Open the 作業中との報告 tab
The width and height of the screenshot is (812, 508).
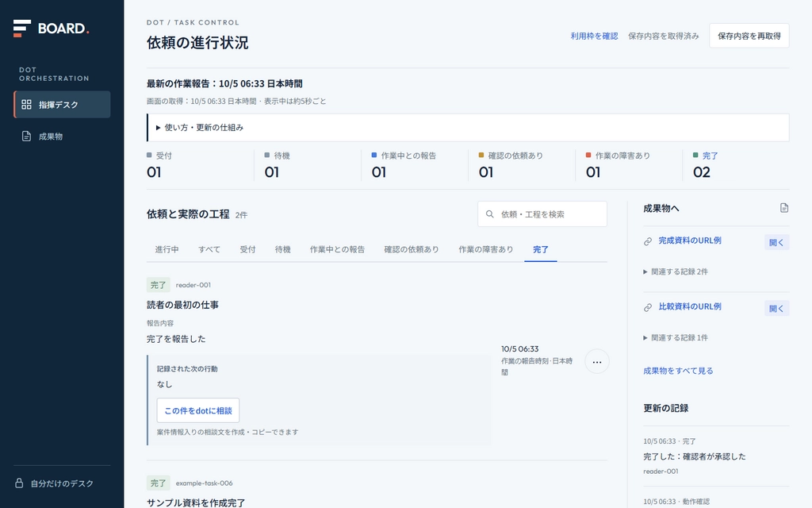[337, 249]
